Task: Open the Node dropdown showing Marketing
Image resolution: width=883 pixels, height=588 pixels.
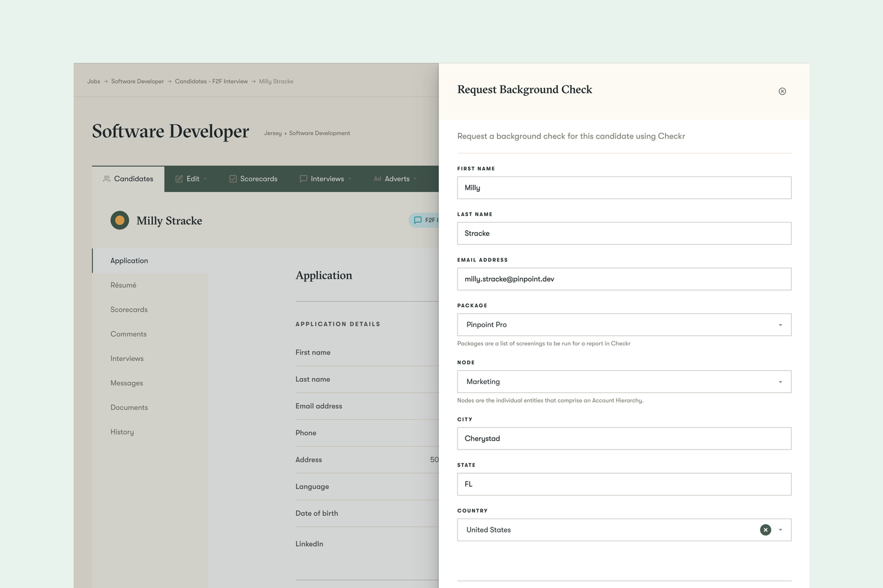Action: [624, 382]
